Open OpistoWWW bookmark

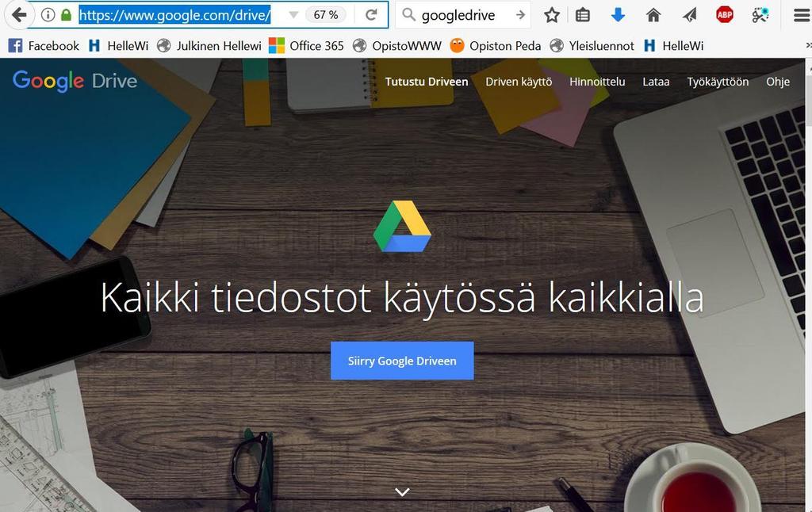[x=396, y=46]
